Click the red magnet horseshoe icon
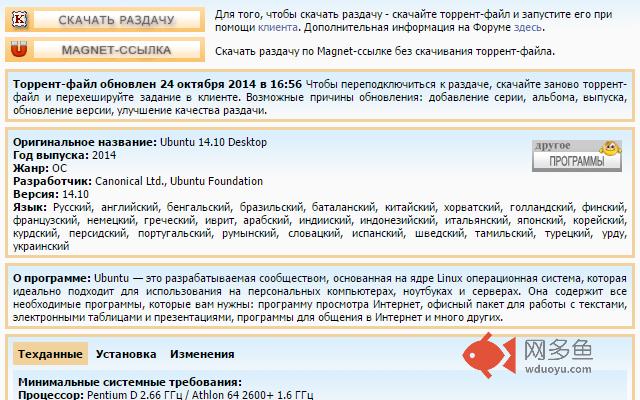 tap(19, 49)
